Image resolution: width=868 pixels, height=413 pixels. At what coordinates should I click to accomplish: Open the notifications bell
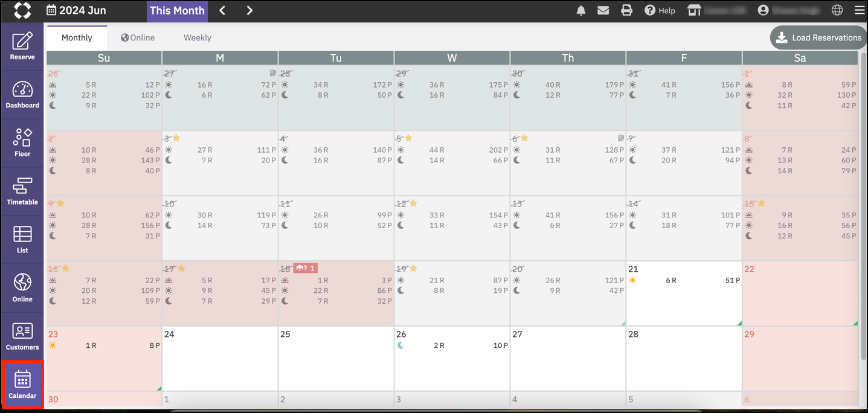pos(581,10)
